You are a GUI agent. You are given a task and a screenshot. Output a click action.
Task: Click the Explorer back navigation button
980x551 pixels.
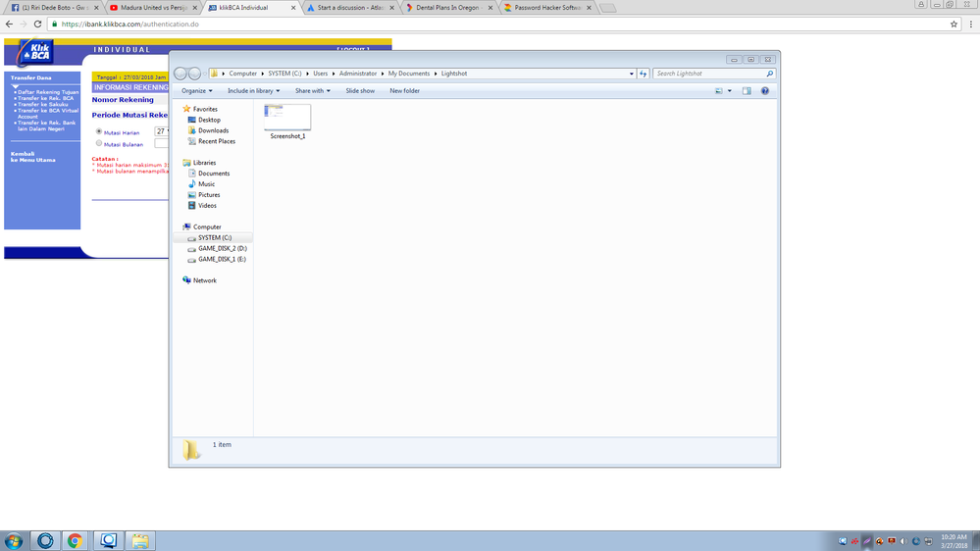[181, 74]
